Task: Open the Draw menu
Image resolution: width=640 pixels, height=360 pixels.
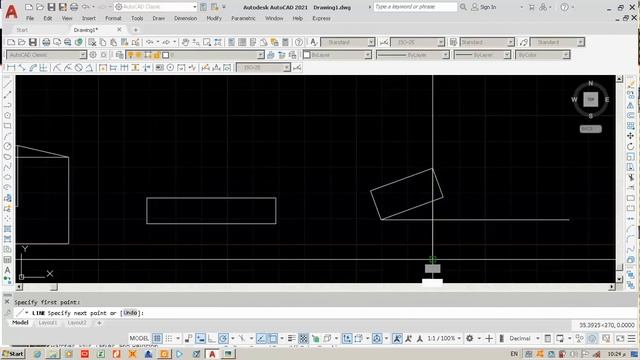Action: tap(158, 18)
